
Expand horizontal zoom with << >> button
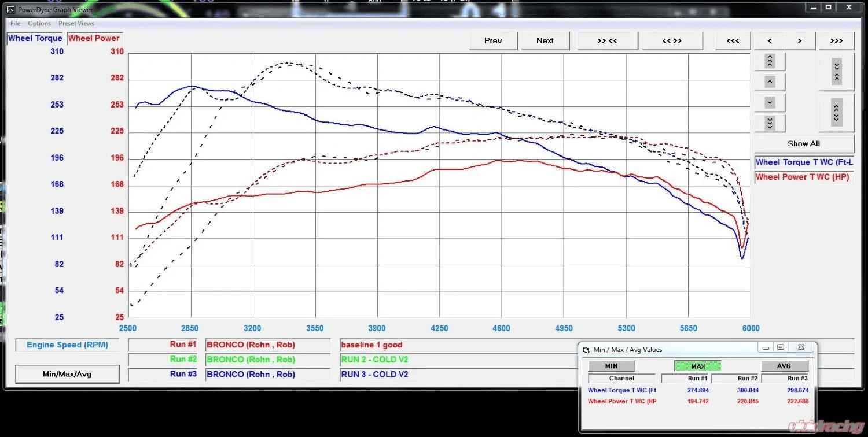click(672, 40)
